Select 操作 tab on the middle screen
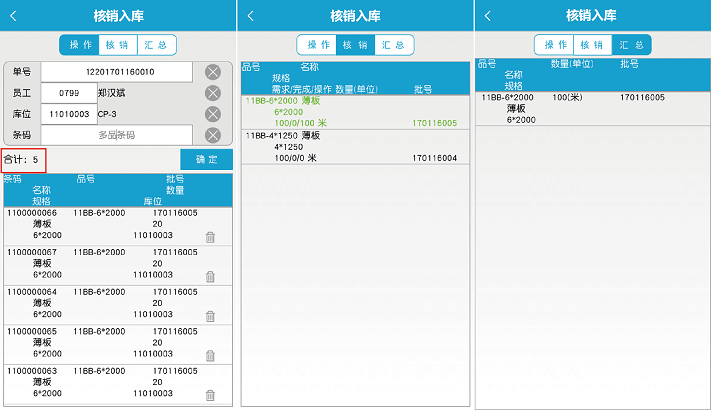Screen dimensions: 711x410 317,45
